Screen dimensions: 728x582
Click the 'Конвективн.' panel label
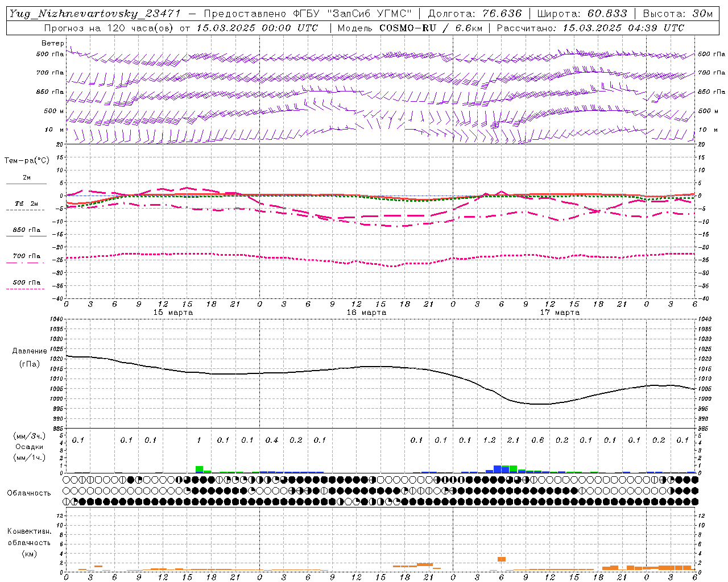(x=29, y=531)
